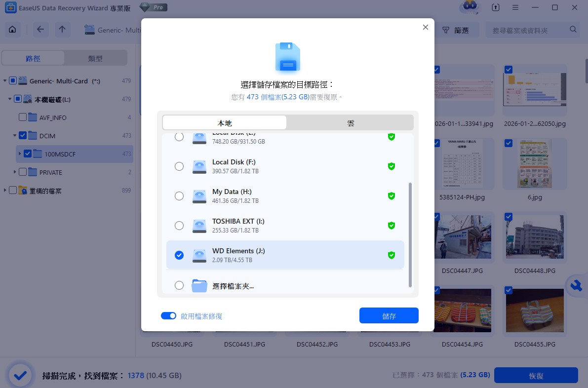Click green shield next to TOSHIBA EXT (I:)
Viewport: 588px width, 388px height.
(392, 225)
